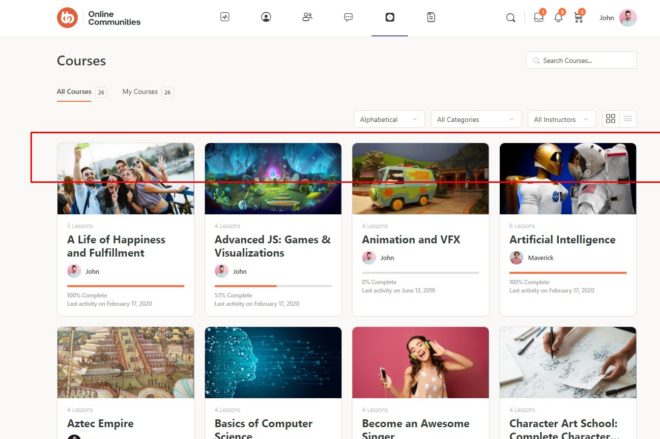
Task: Click instructor John on Animation and VFX
Action: pyautogui.click(x=387, y=258)
